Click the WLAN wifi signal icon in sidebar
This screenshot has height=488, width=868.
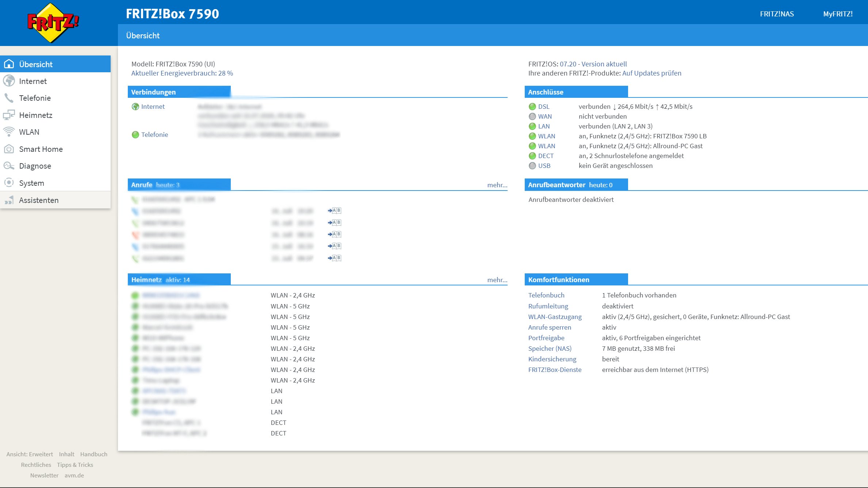point(9,132)
